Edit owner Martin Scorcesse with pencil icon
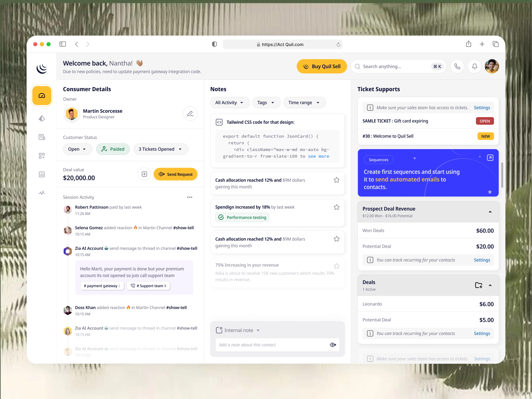Screen dimensions: 532x399 190,114
